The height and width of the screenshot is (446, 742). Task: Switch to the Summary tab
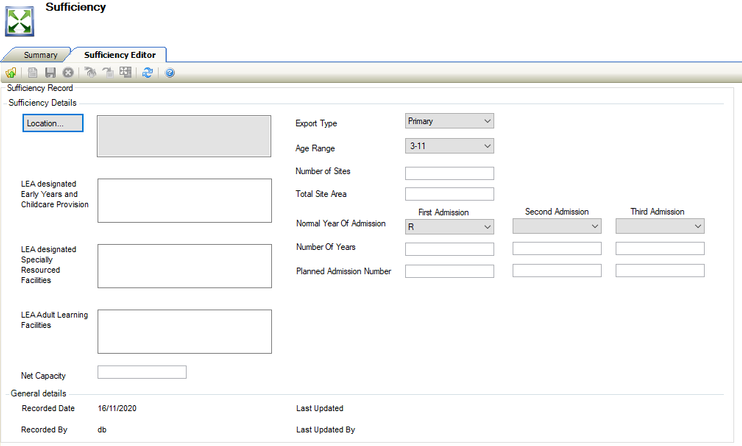(x=40, y=55)
